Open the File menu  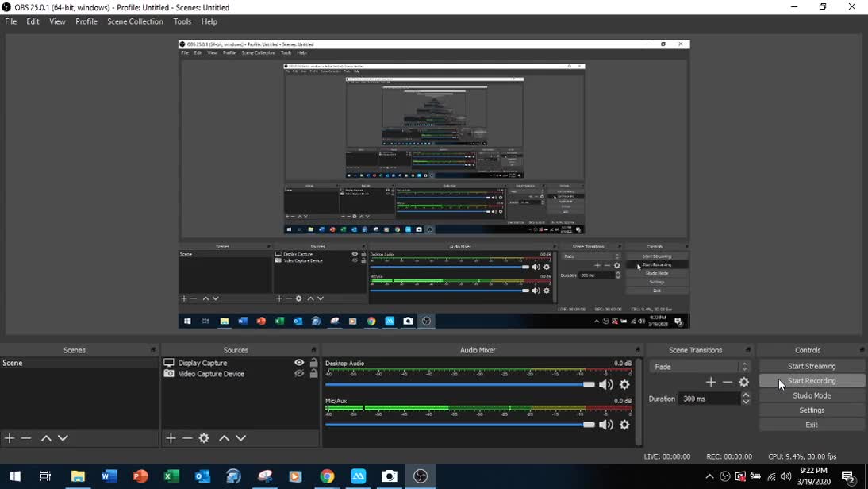tap(11, 21)
